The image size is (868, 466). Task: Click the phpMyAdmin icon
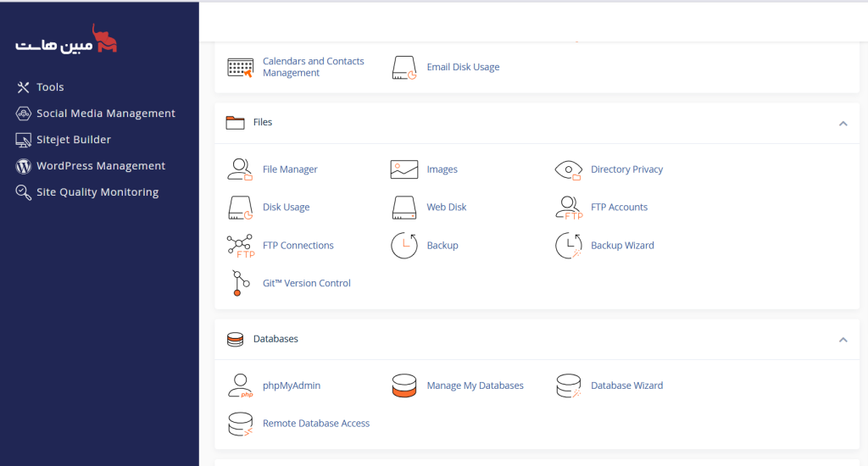(240, 386)
